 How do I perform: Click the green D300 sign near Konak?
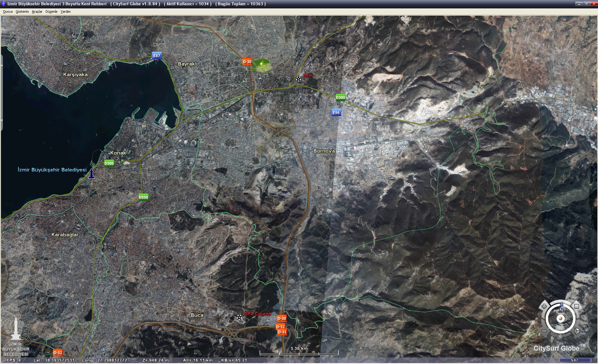pos(109,163)
